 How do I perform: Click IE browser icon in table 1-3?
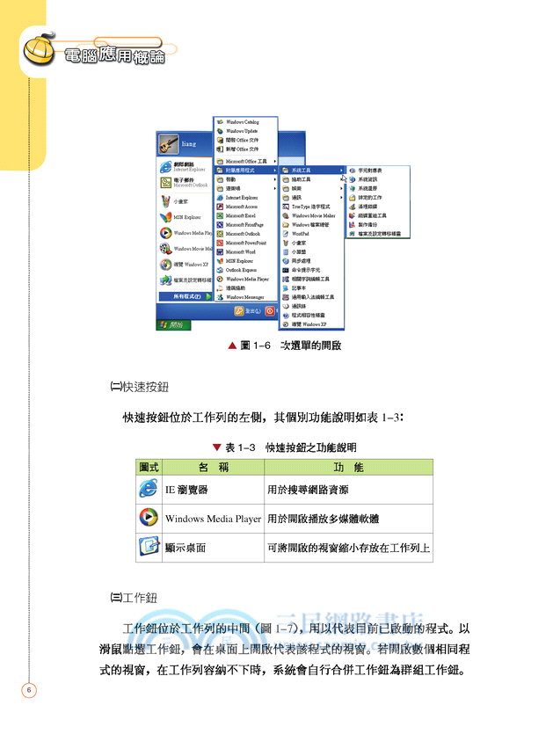coord(149,489)
